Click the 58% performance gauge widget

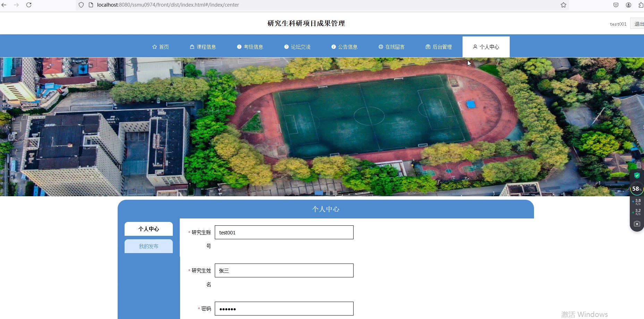[x=637, y=189]
